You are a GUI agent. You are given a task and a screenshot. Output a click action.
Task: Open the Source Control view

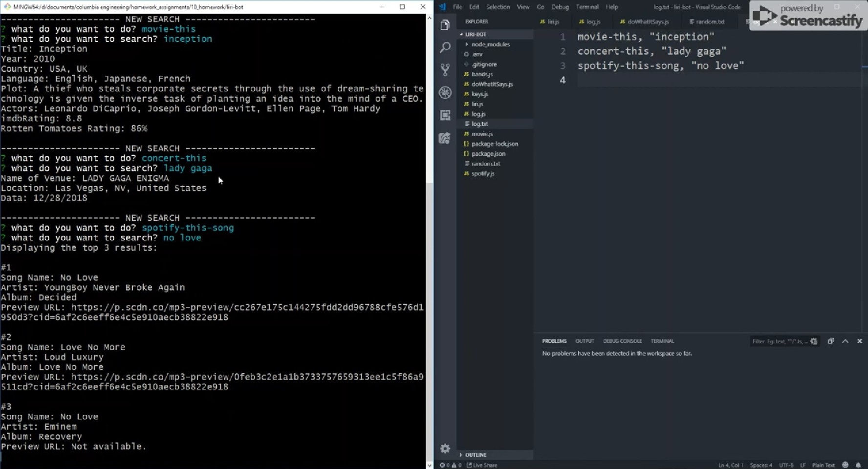445,70
